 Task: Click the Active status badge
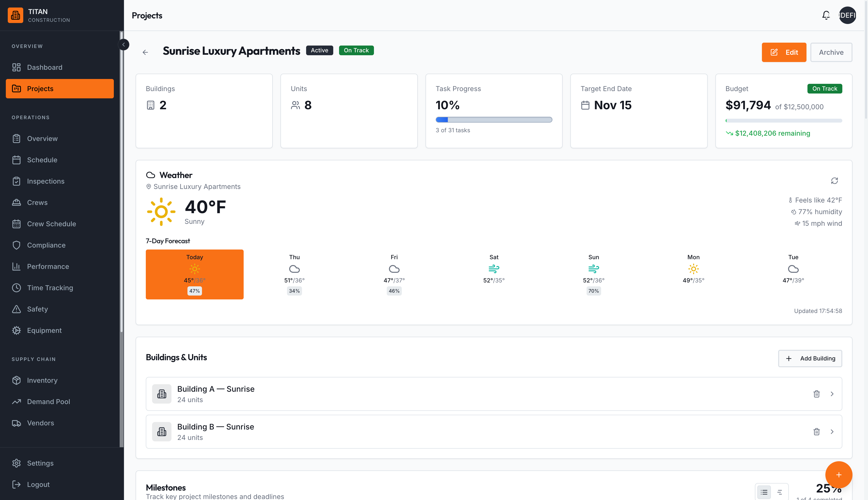coord(319,50)
